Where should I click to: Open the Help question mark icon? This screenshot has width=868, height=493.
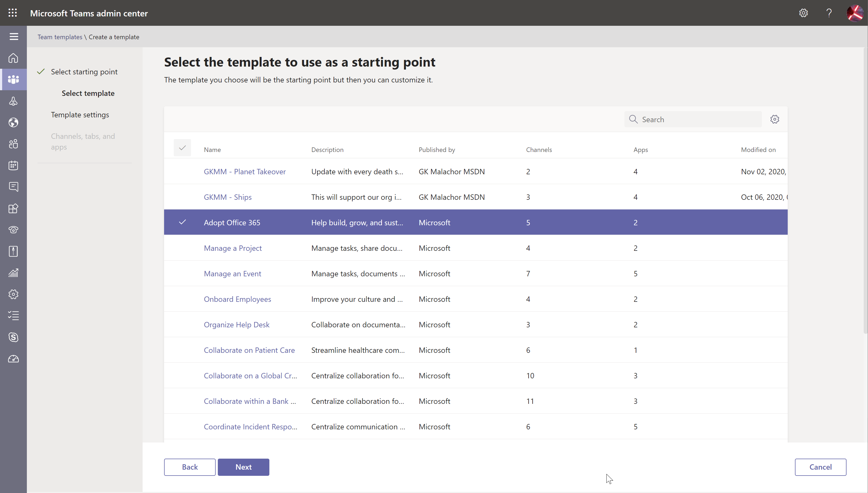[x=829, y=13]
